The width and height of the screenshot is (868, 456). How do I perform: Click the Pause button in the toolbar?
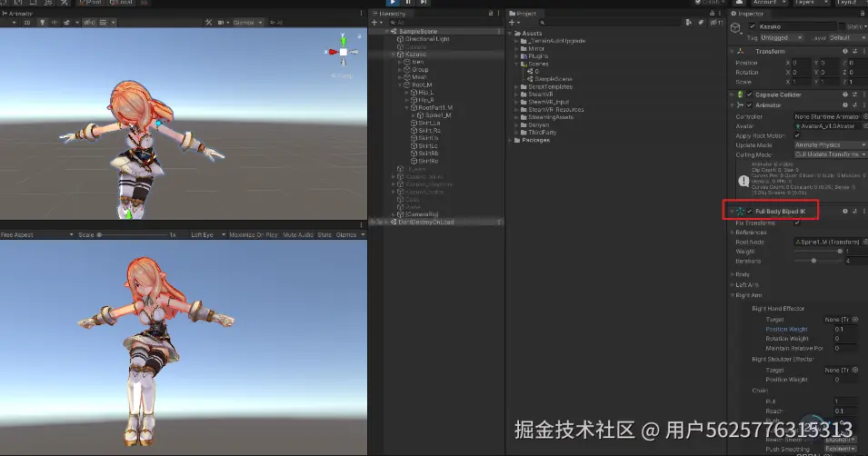pyautogui.click(x=407, y=2)
